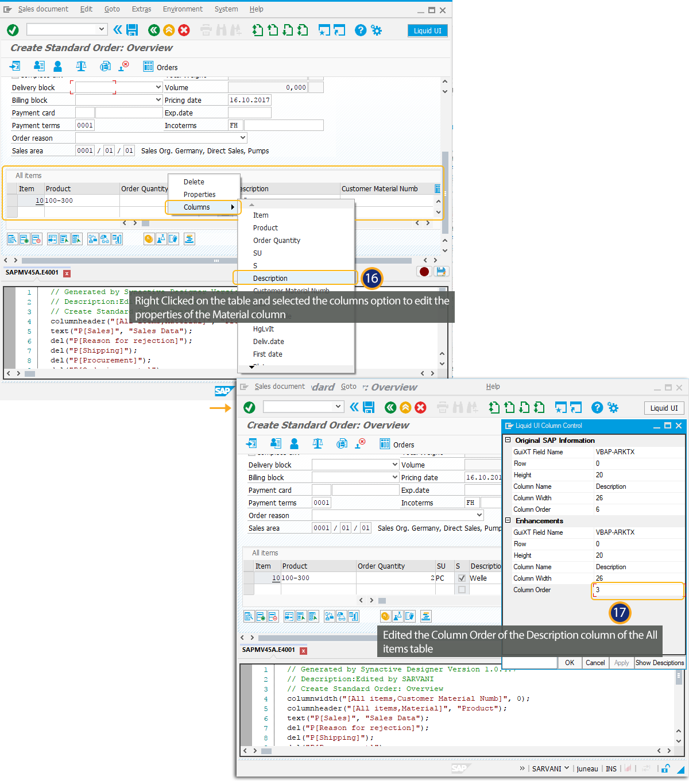Screen dimensions: 689x784
Task: Open the gear icon in the Column Control window
Action: 613,407
